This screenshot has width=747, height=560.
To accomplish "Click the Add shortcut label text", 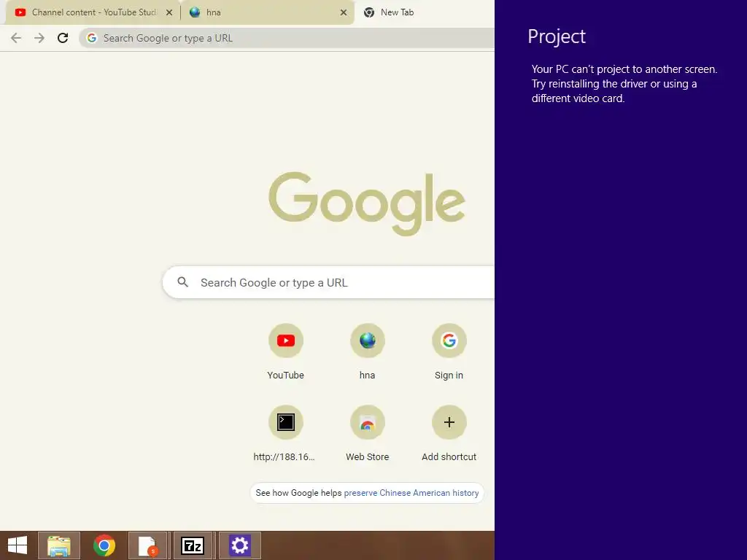I will tap(449, 456).
